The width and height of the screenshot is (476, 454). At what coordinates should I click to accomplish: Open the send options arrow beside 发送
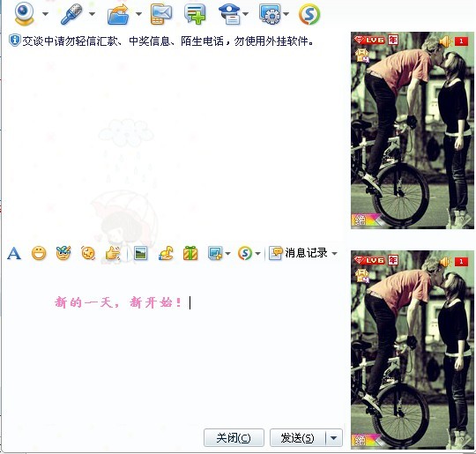[333, 438]
